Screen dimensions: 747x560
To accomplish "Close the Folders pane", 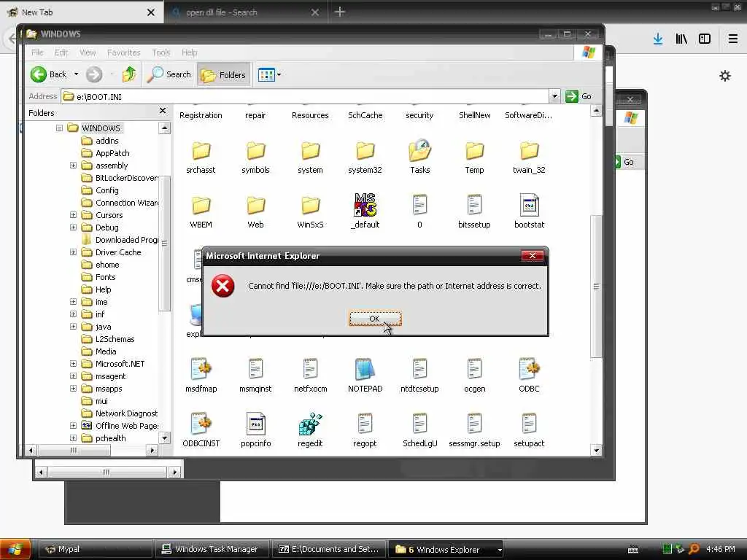I will 163,111.
